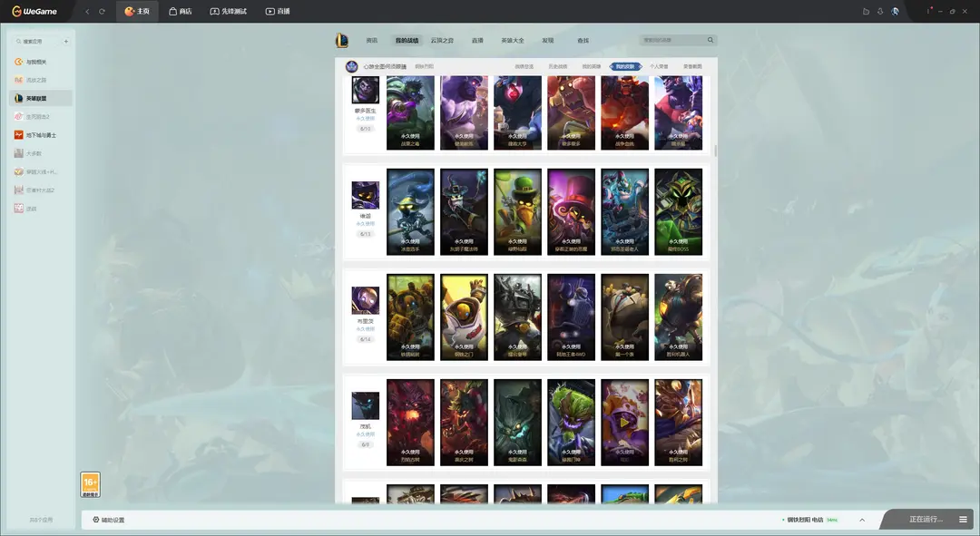980x536 pixels.
Task: Click the 茂凯 champion portrait
Action: [x=365, y=405]
